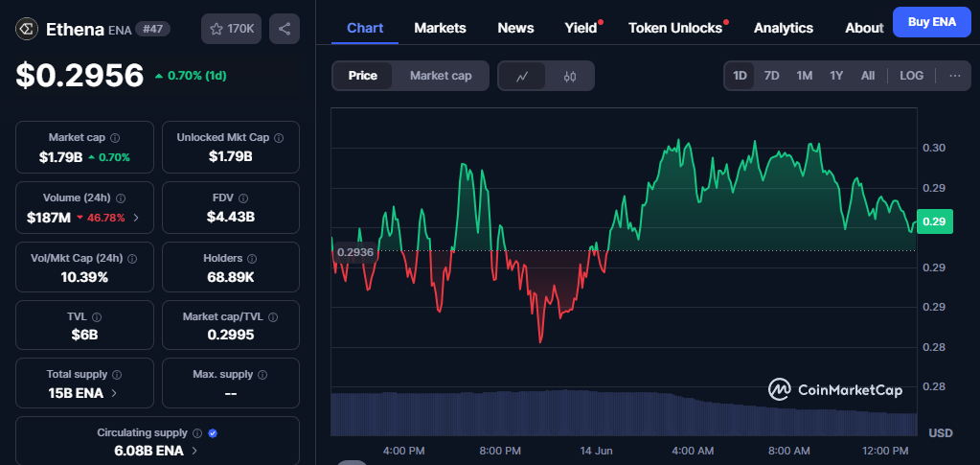Set chart range to All
The height and width of the screenshot is (465, 980).
coord(868,76)
